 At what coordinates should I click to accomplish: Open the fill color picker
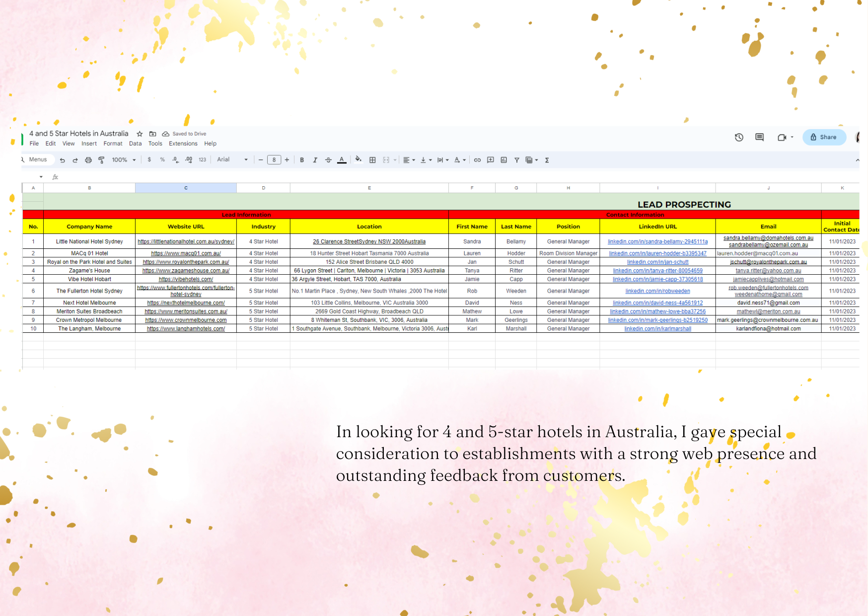359,160
